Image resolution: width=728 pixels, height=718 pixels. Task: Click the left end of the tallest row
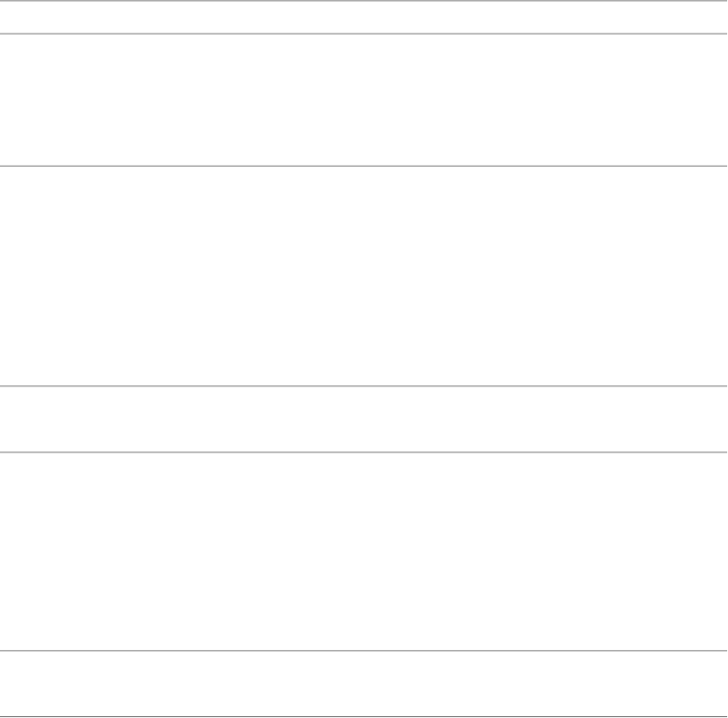point(8,276)
